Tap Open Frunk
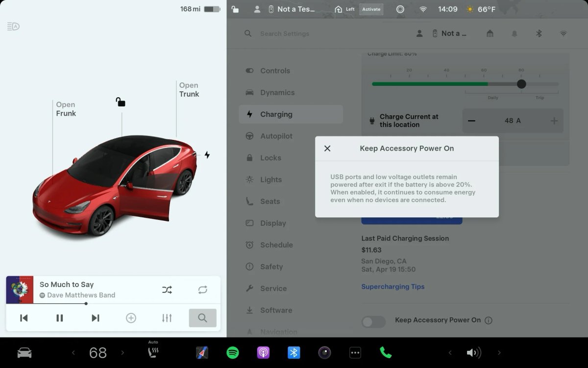The image size is (588, 368). pos(66,109)
